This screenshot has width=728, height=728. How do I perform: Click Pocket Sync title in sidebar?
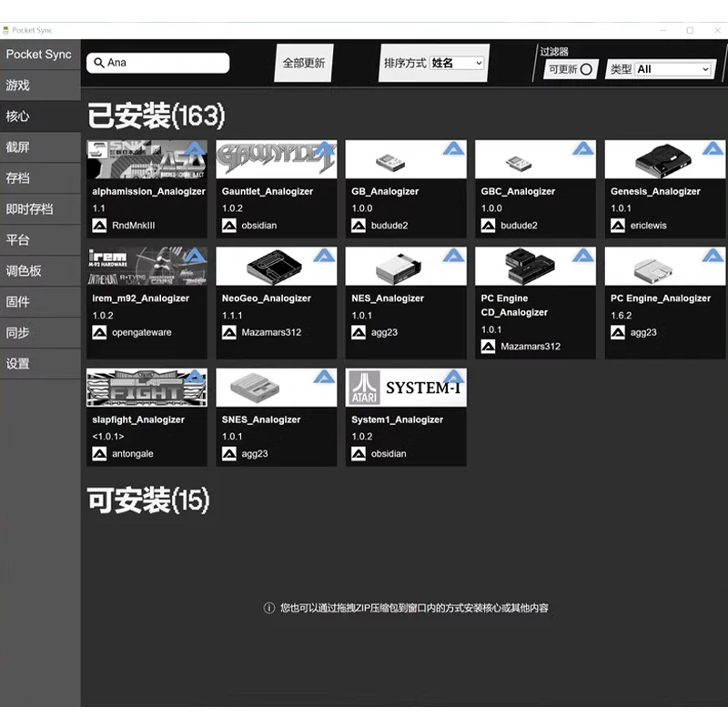click(39, 55)
